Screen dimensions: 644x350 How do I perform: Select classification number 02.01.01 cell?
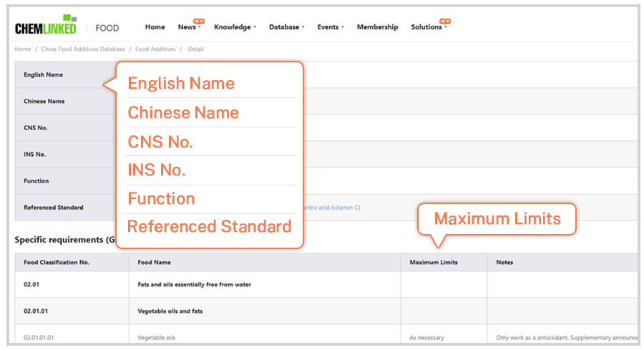[x=36, y=311]
